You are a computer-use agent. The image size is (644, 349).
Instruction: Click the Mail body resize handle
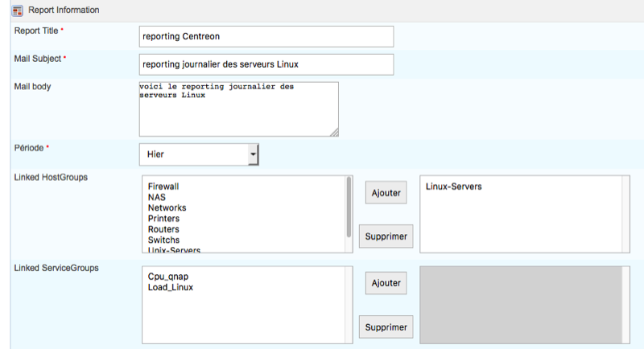coord(334,133)
